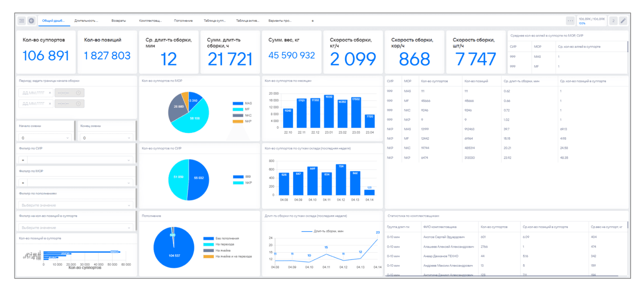Click the back arrow icon
Screen dimensions: 644x294
click(x=31, y=20)
